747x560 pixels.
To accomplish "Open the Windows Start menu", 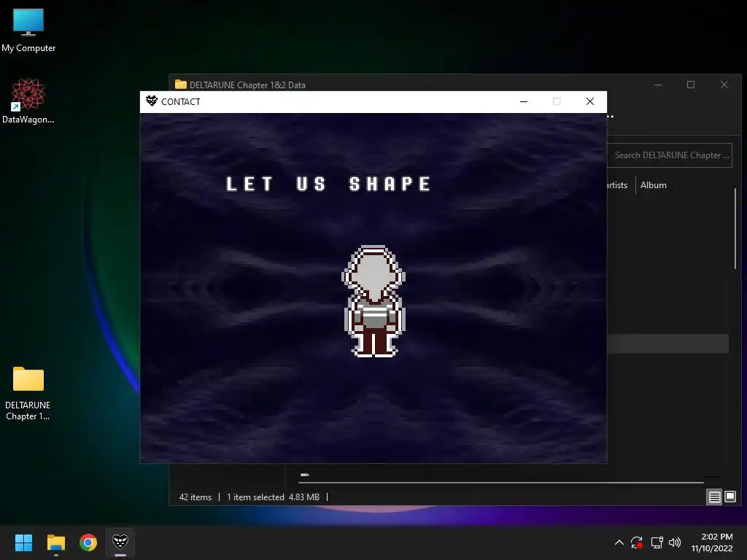I will (x=23, y=542).
